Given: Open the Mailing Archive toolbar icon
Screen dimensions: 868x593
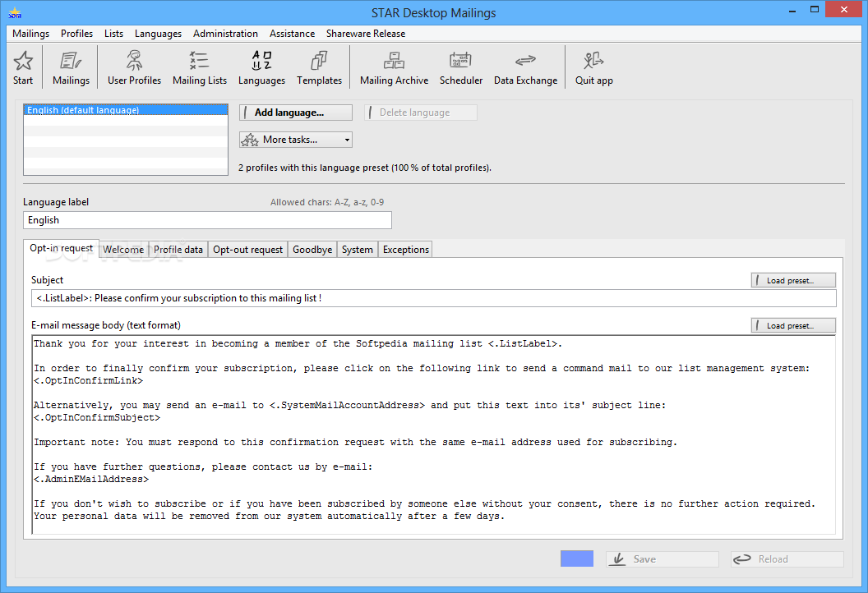Looking at the screenshot, I should [x=394, y=67].
